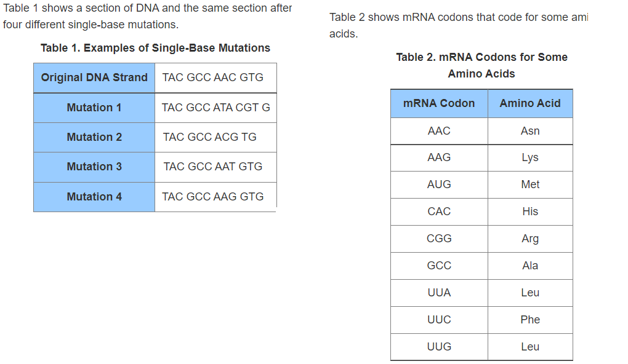Select the Mutation 1 row label
The width and height of the screenshot is (628, 364).
(x=94, y=108)
